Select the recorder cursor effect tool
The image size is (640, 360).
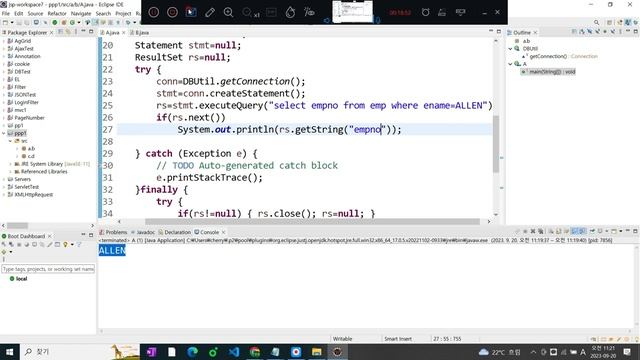coord(191,12)
